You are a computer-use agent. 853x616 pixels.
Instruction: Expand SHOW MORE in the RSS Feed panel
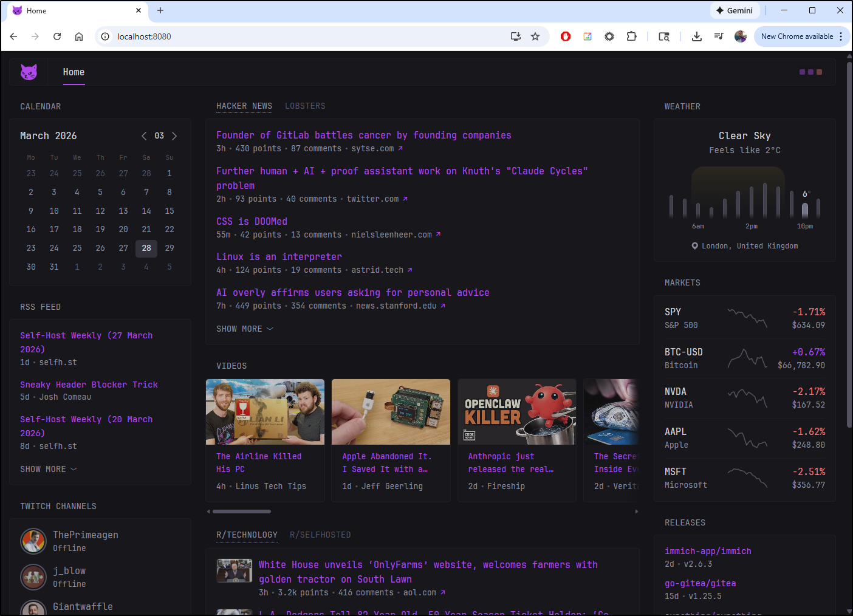pos(49,468)
